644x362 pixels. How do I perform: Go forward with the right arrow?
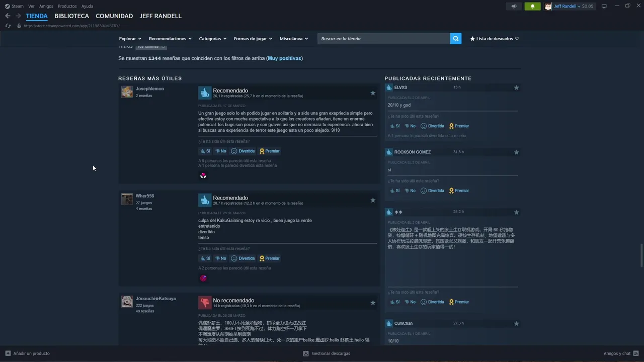pos(18,16)
